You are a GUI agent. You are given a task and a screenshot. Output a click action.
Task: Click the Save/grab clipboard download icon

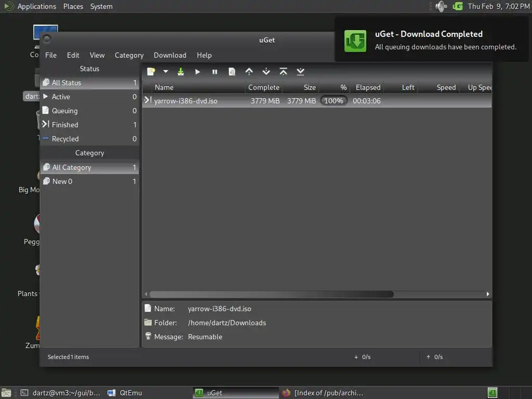(180, 72)
